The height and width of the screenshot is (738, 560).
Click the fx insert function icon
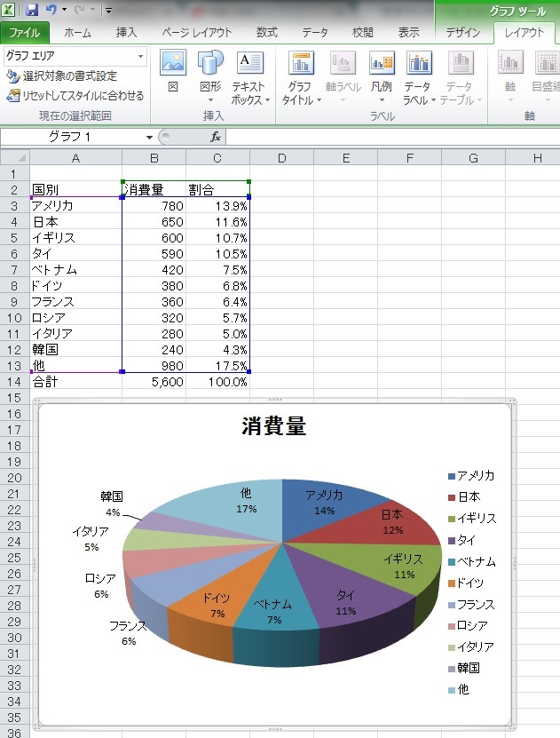[x=216, y=137]
